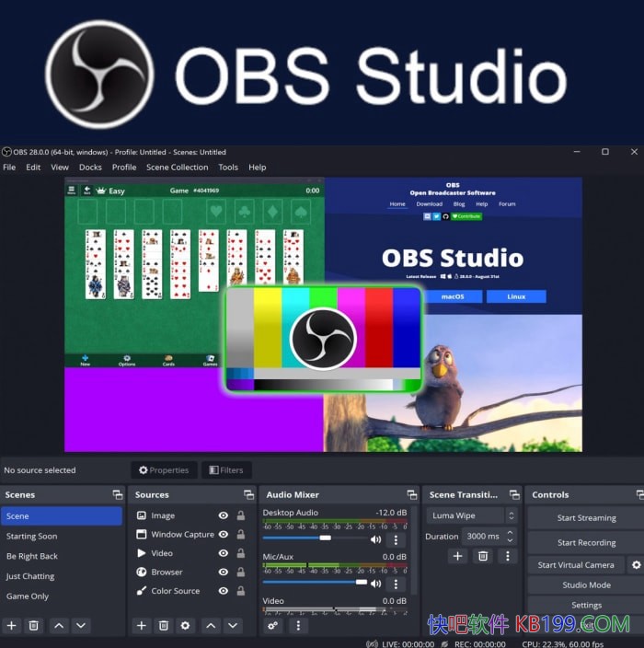Enable Studio Mode
Image resolution: width=644 pixels, height=648 pixels.
tap(586, 584)
